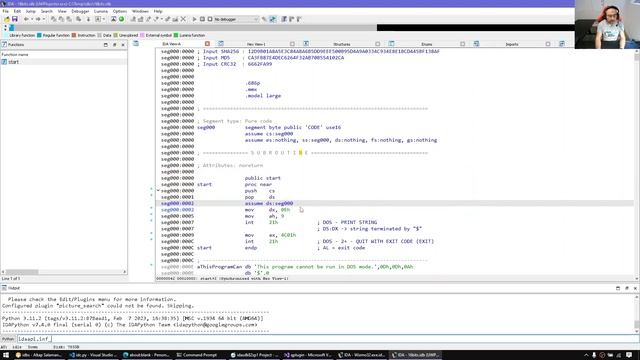Image resolution: width=640 pixels, height=360 pixels.
Task: Click the terminate process stop icon
Action: coord(210,19)
